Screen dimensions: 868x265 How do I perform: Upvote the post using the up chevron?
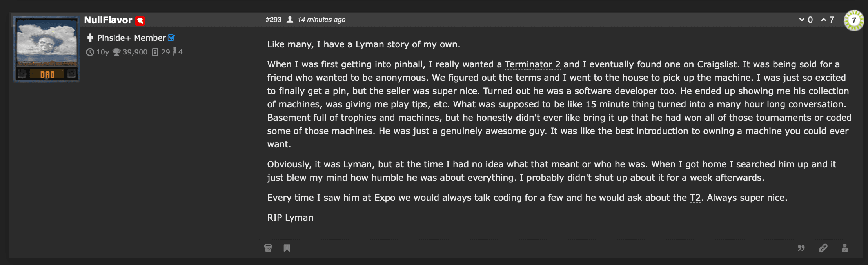click(824, 19)
